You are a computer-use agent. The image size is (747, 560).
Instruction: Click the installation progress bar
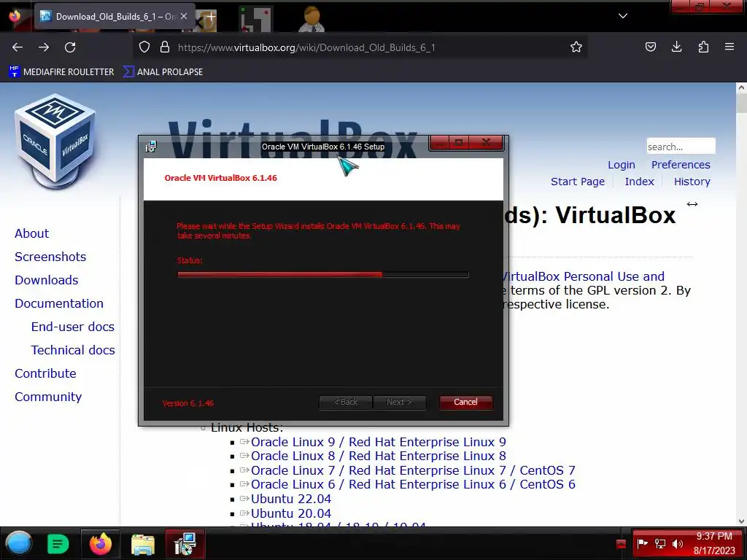click(x=322, y=275)
